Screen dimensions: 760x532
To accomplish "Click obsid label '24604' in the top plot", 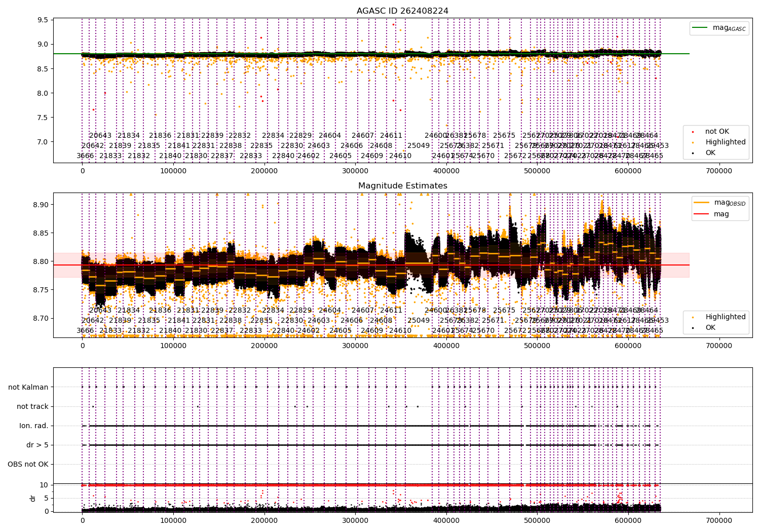I will click(330, 136).
